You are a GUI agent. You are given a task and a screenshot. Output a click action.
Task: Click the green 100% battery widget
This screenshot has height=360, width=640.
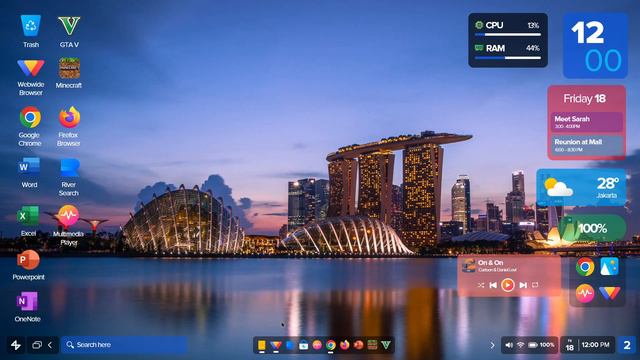(x=592, y=228)
